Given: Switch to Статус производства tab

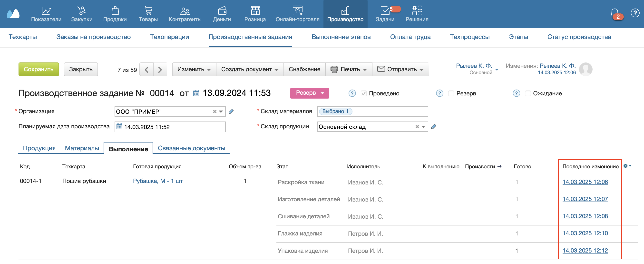Looking at the screenshot, I should click(x=579, y=37).
